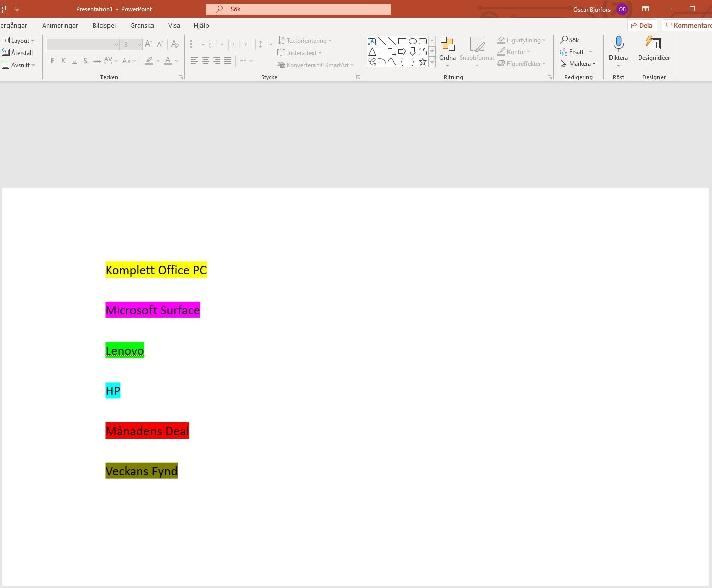Switch to the Bildspel tab
712x588 pixels.
click(104, 25)
